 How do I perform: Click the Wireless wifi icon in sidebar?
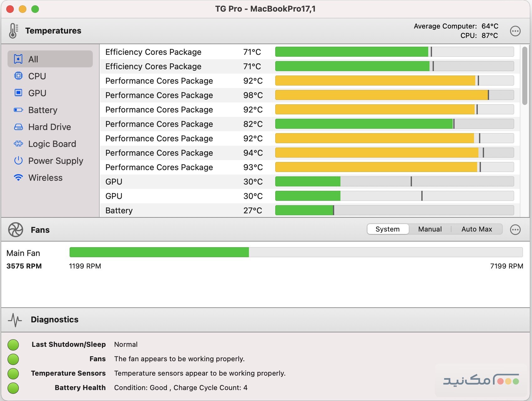(18, 177)
